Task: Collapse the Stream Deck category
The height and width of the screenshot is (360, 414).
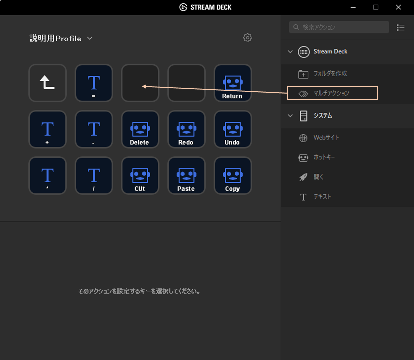Action: pos(290,52)
